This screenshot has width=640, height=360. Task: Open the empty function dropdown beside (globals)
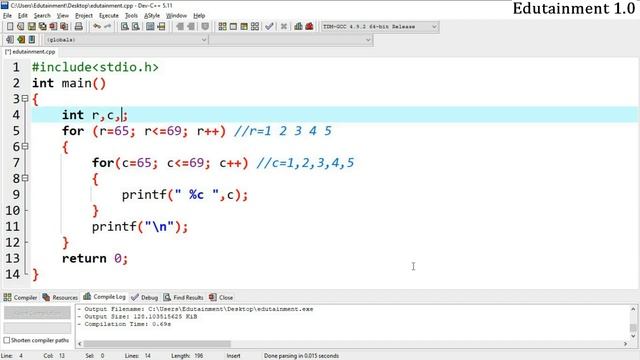click(291, 40)
